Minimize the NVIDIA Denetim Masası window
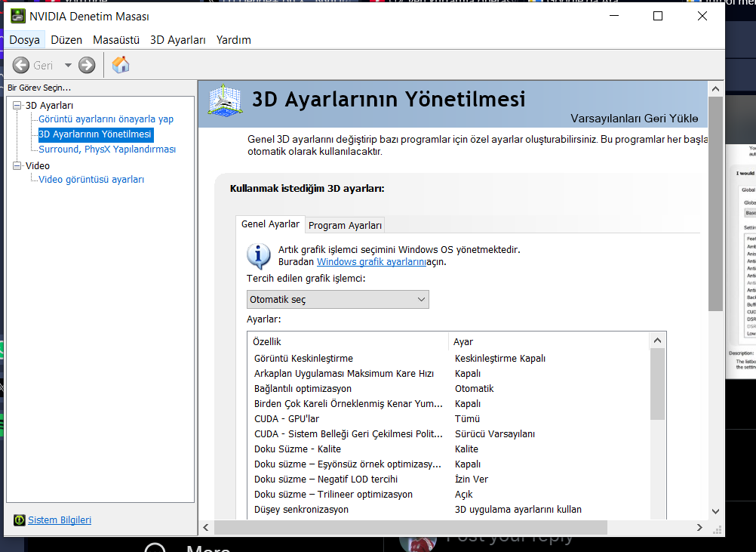 [613, 16]
